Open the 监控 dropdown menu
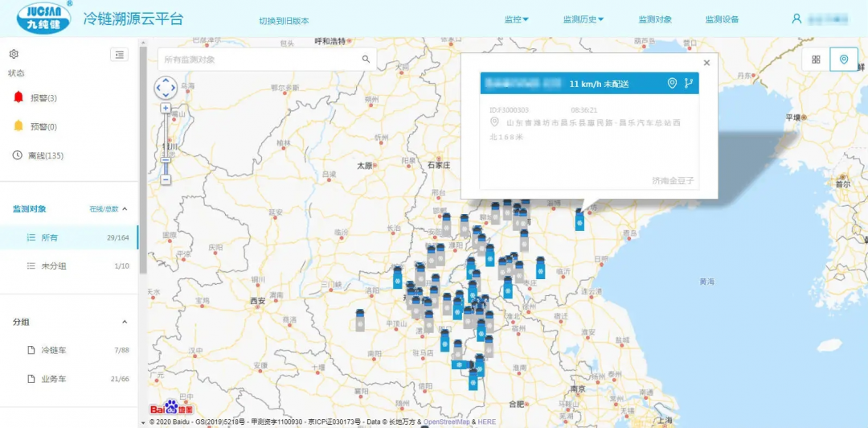The width and height of the screenshot is (868, 428). [x=517, y=19]
